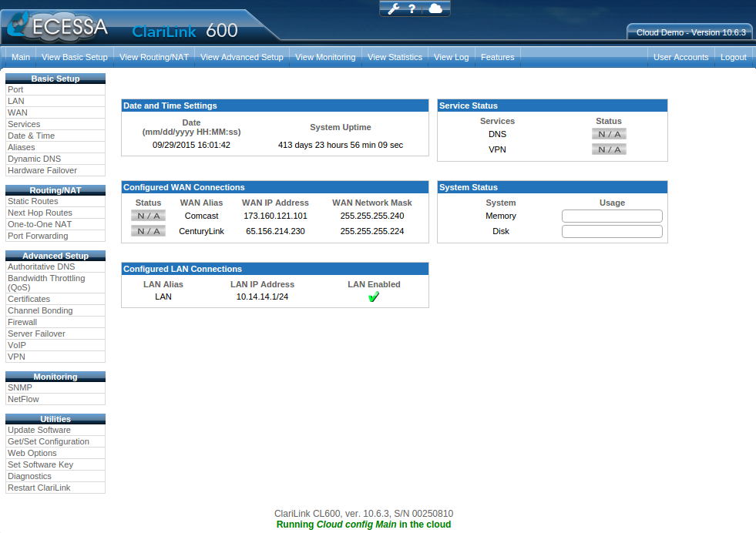Screen dimensions: 756x533
Task: Open Get/Set Configuration link
Action: (x=55, y=442)
